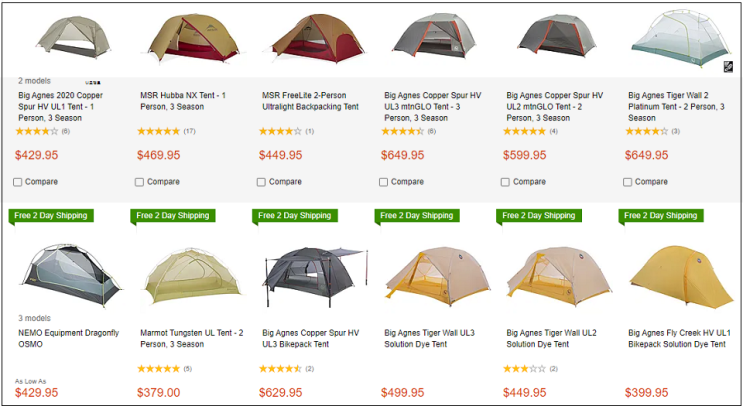Click the $649.95 price of Copper Spur HV UL3 mtnGLO
743x406 pixels.
point(402,155)
